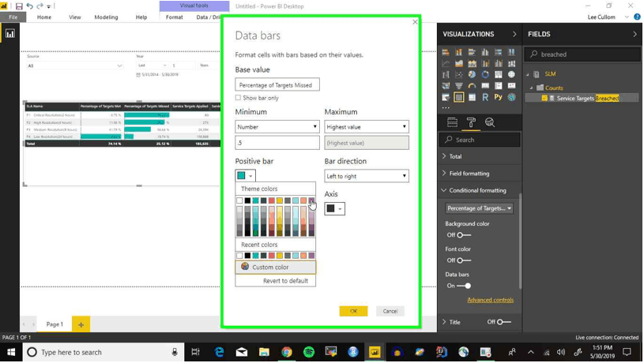Image resolution: width=644 pixels, height=363 pixels.
Task: Open the Format paint roller pane
Action: tap(471, 122)
